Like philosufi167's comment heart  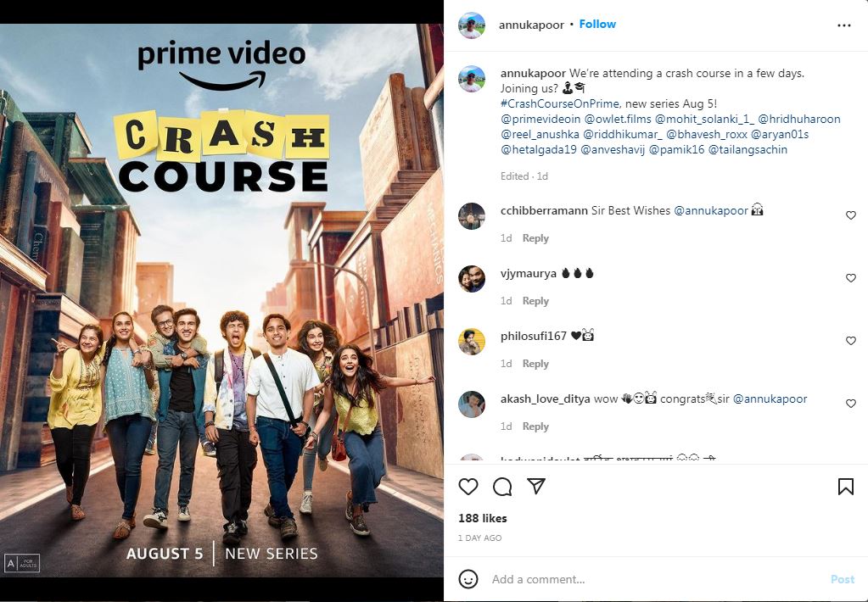[851, 341]
